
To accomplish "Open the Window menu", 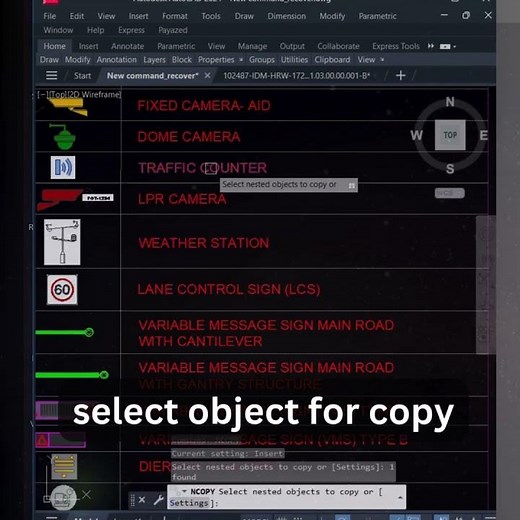I will tap(58, 30).
